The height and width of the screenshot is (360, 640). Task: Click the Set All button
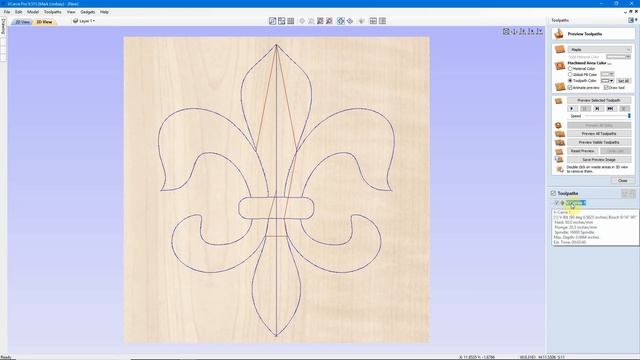click(x=623, y=81)
